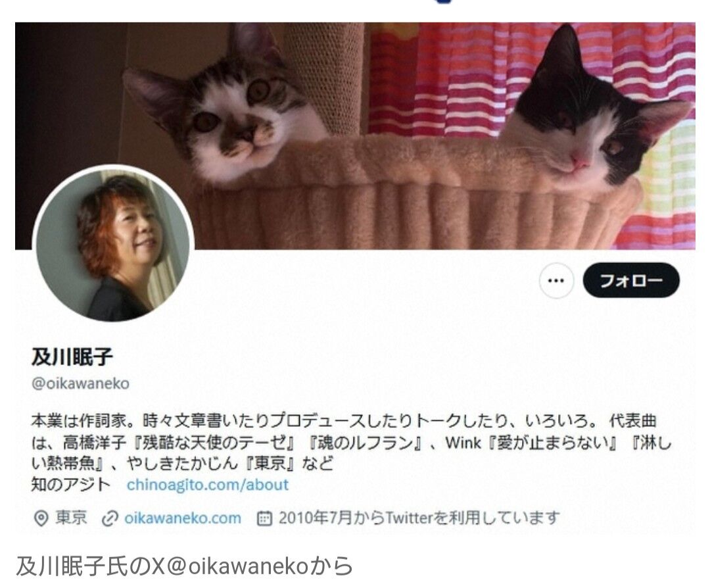Click the 2010年7月 join date text
This screenshot has height=588, width=710.
315,518
